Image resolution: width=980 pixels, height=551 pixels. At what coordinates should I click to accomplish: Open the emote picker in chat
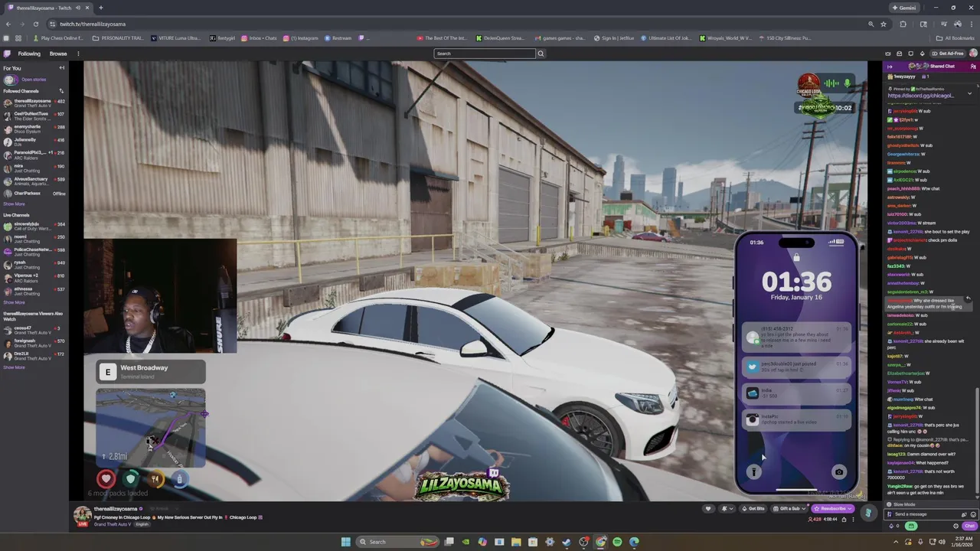tap(974, 514)
